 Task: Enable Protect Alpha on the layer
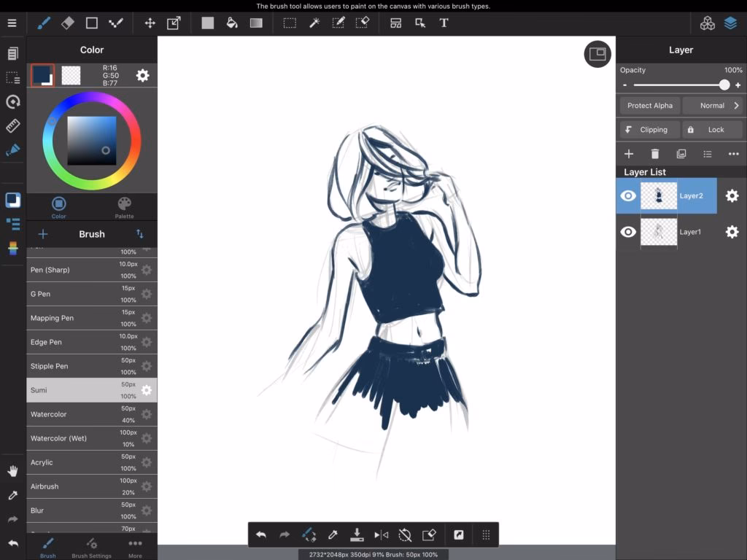[649, 105]
